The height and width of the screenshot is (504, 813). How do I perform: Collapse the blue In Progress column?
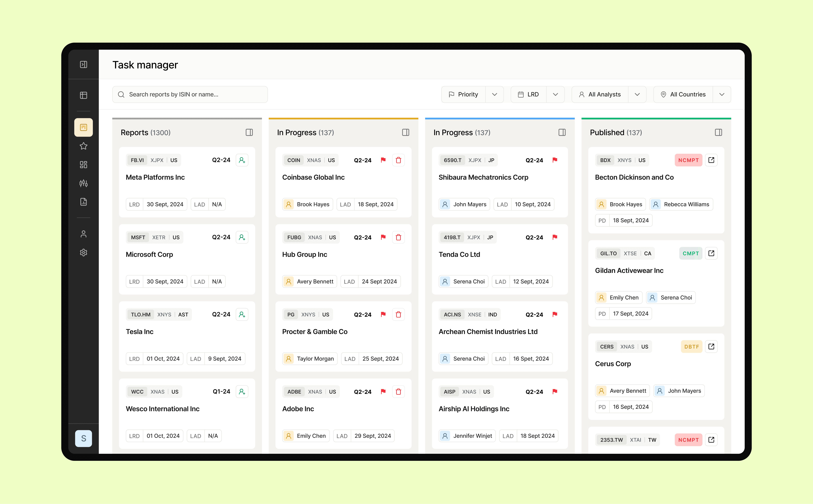click(x=562, y=133)
